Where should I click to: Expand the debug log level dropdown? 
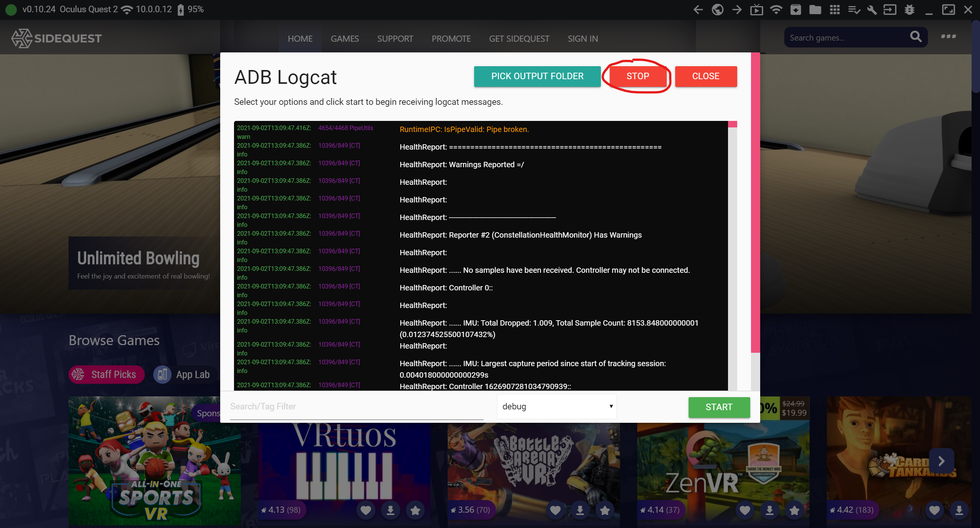pos(556,406)
